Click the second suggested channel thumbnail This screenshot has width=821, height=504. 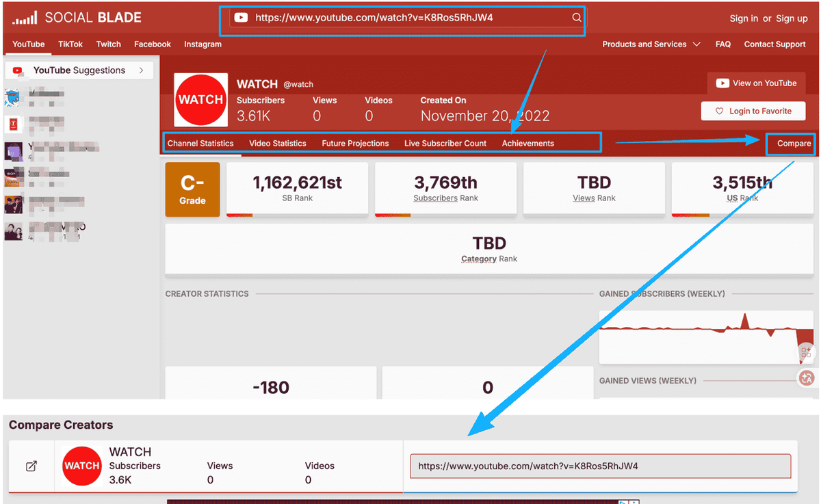(14, 124)
